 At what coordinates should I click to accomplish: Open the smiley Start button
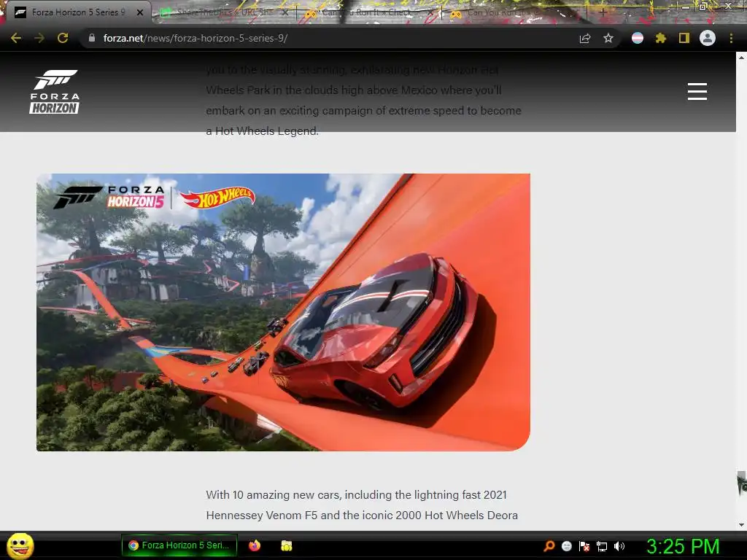tap(20, 545)
